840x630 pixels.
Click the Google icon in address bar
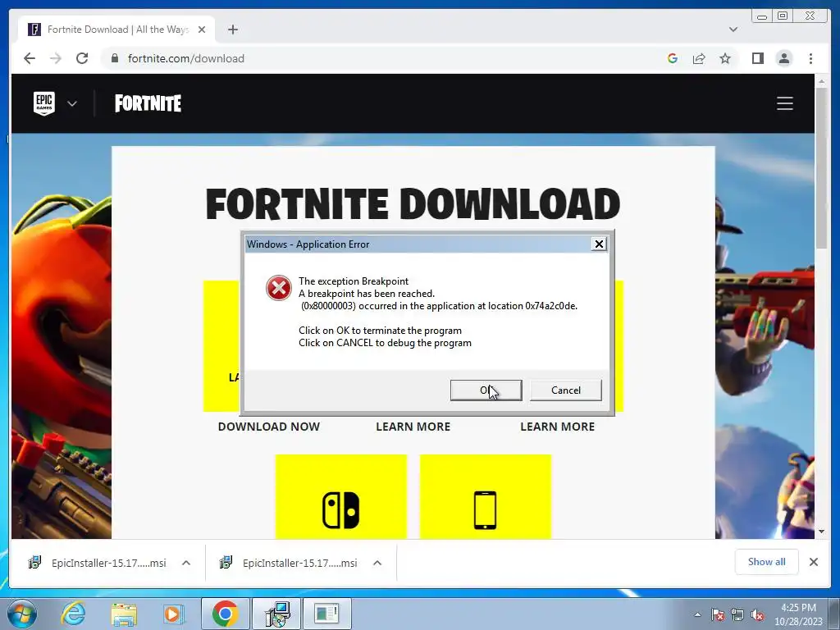tap(673, 58)
